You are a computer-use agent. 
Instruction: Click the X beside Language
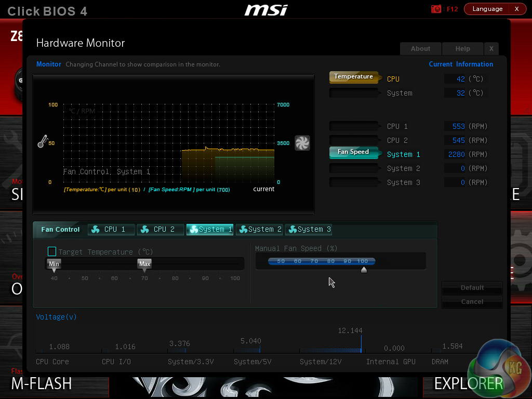point(517,9)
